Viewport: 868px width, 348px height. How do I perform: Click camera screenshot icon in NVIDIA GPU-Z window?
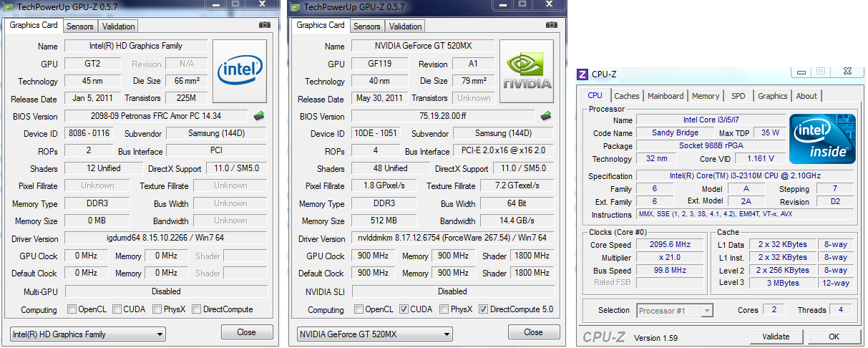pyautogui.click(x=552, y=25)
